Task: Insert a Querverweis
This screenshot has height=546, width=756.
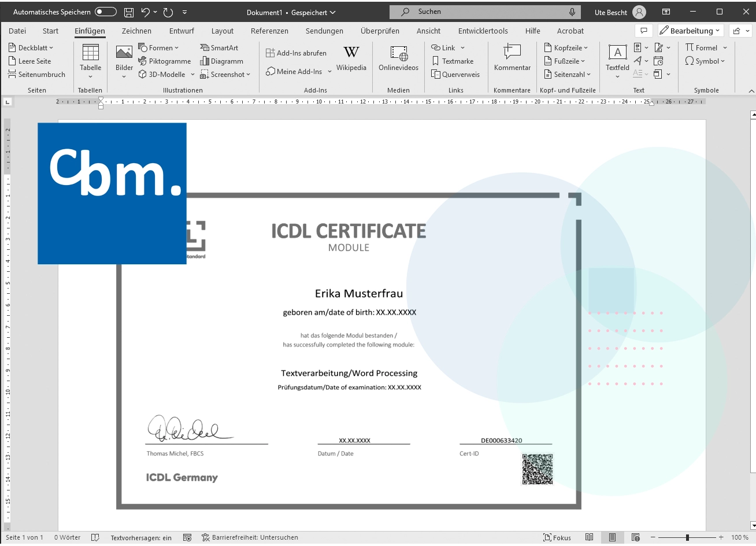Action: 455,75
